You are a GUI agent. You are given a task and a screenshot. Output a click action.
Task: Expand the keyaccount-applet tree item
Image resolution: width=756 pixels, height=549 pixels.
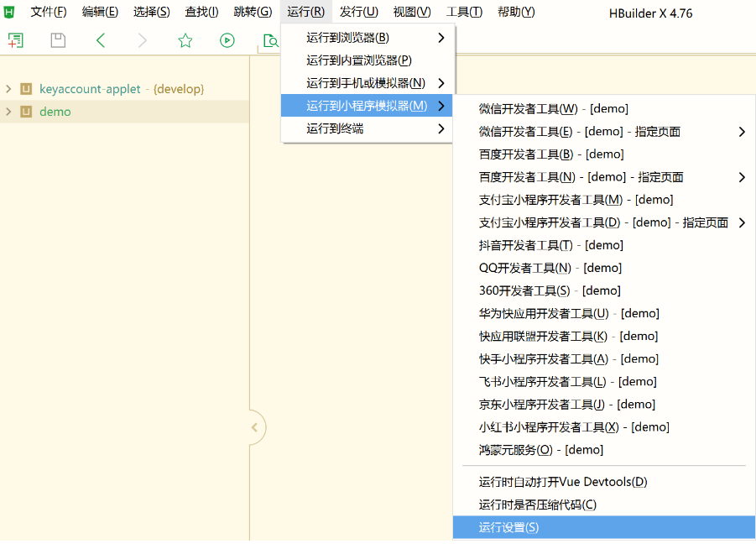[x=8, y=88]
